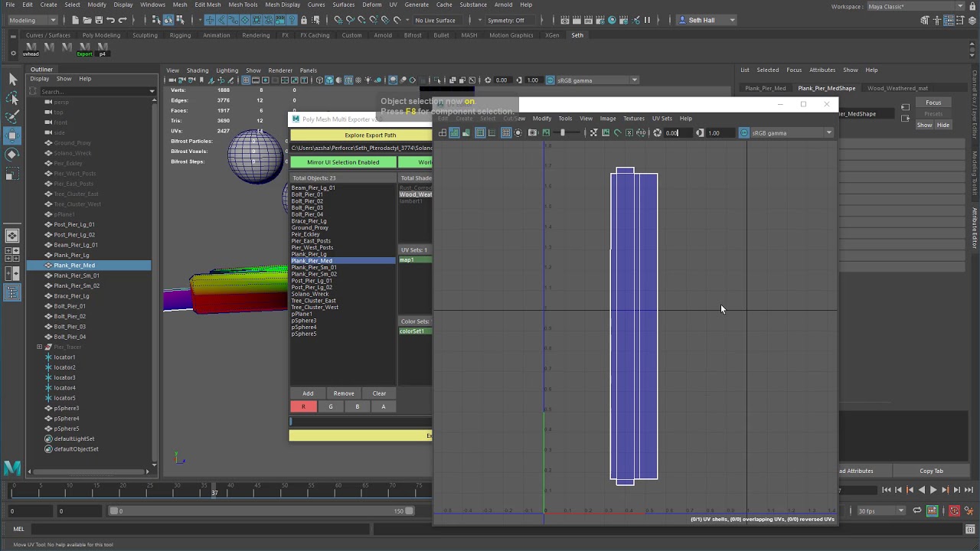Activate the Paint Selection tool
The width and height of the screenshot is (980, 551).
pyautogui.click(x=12, y=117)
